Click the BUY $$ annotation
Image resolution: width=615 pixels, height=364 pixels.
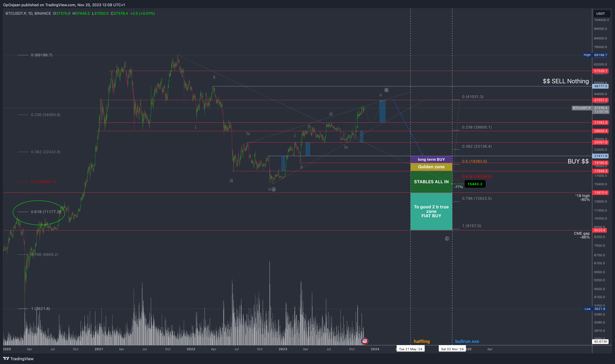(578, 161)
